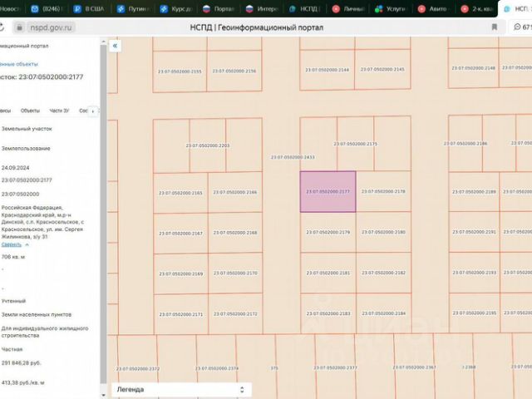The image size is (532, 399).
Task: Switch to the Курс д browser tab
Action: click(175, 9)
